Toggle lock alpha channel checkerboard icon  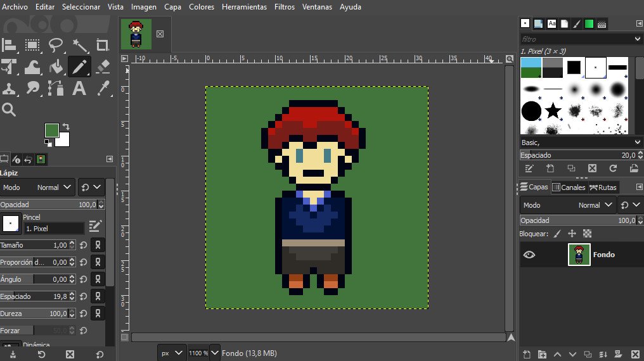587,234
